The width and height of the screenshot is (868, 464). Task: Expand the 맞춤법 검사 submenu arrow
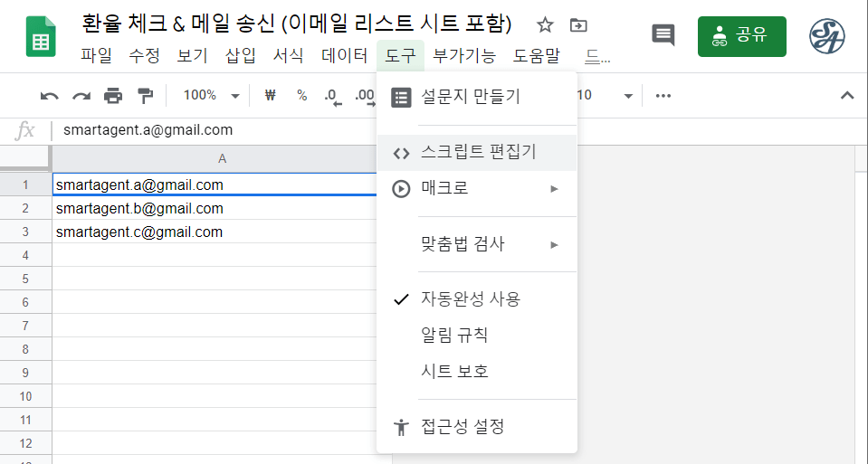click(554, 244)
